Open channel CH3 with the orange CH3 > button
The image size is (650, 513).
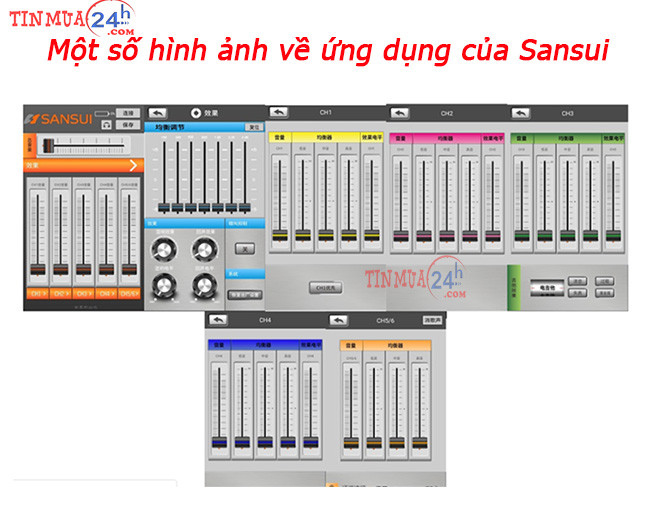coord(83,293)
